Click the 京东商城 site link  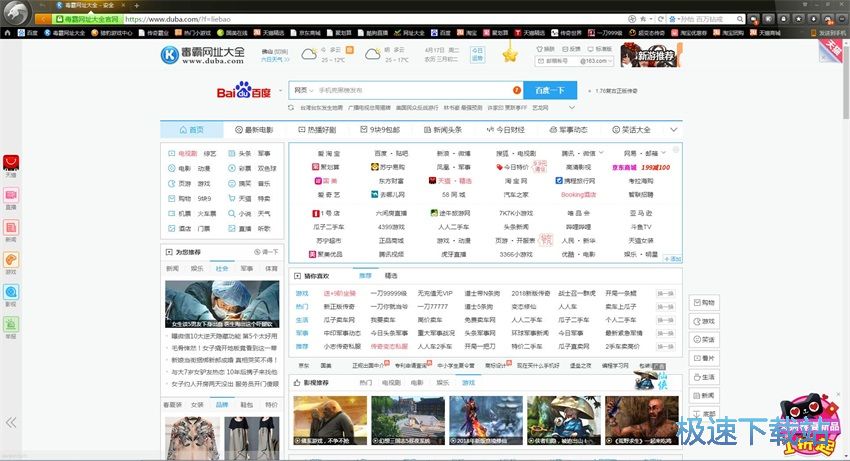(x=624, y=167)
